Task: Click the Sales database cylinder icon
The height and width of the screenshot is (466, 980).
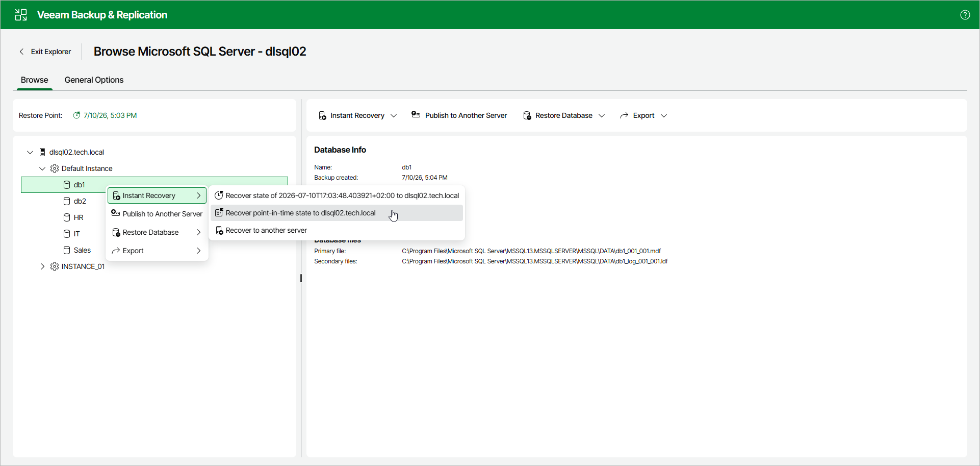Action: pyautogui.click(x=67, y=250)
